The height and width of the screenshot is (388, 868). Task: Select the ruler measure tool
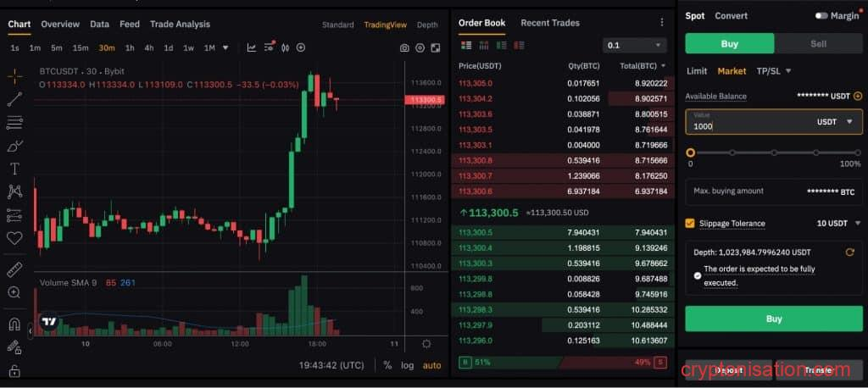(14, 269)
